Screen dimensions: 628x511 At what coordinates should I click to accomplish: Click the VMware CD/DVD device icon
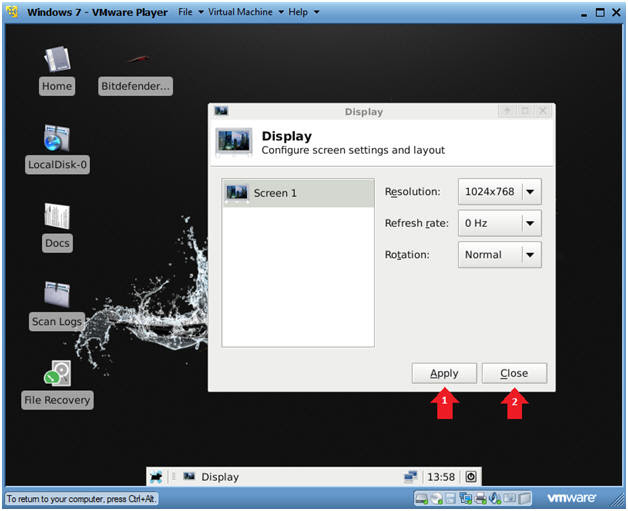tap(435, 499)
